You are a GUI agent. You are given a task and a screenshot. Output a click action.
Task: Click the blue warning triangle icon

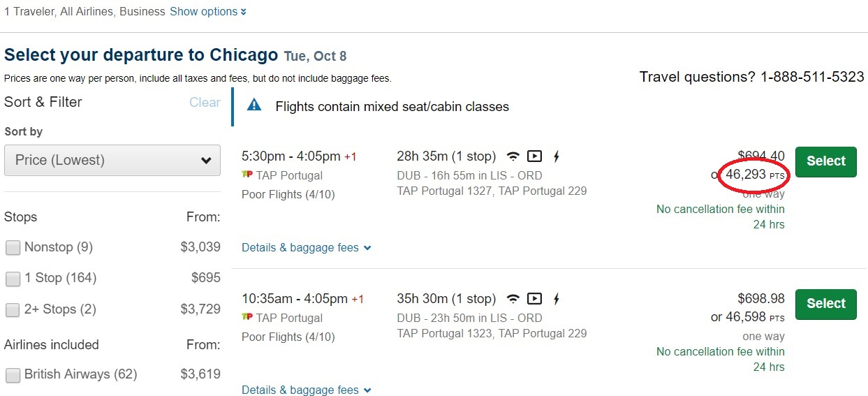(254, 106)
